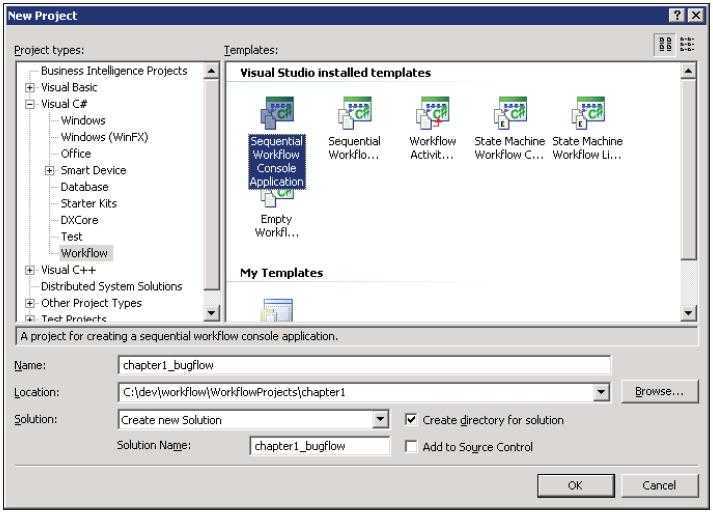713x512 pixels.
Task: Close the New Project dialog
Action: tap(696, 15)
